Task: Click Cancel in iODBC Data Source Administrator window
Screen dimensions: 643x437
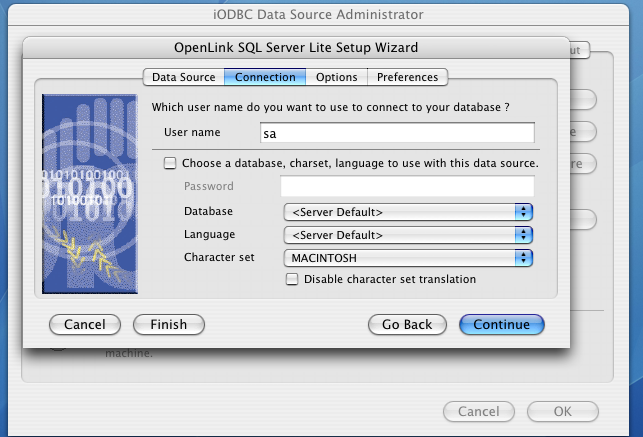Action: pos(479,411)
